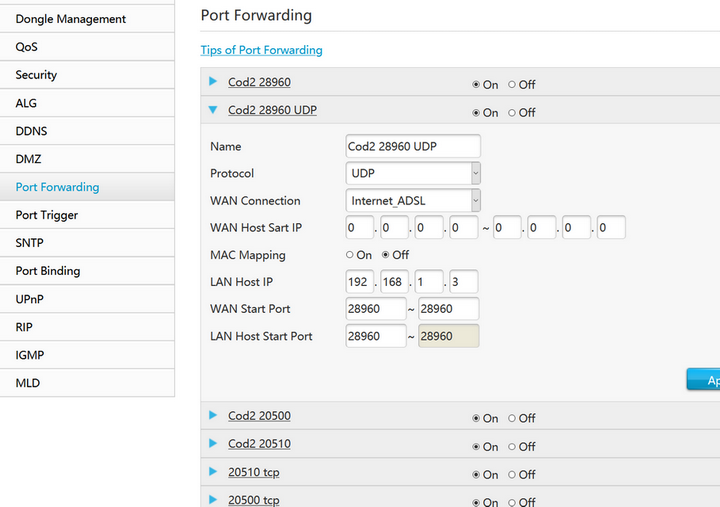Turn Off the Cod2 20500 rule
Screen dimensions: 720x507
pyautogui.click(x=513, y=419)
